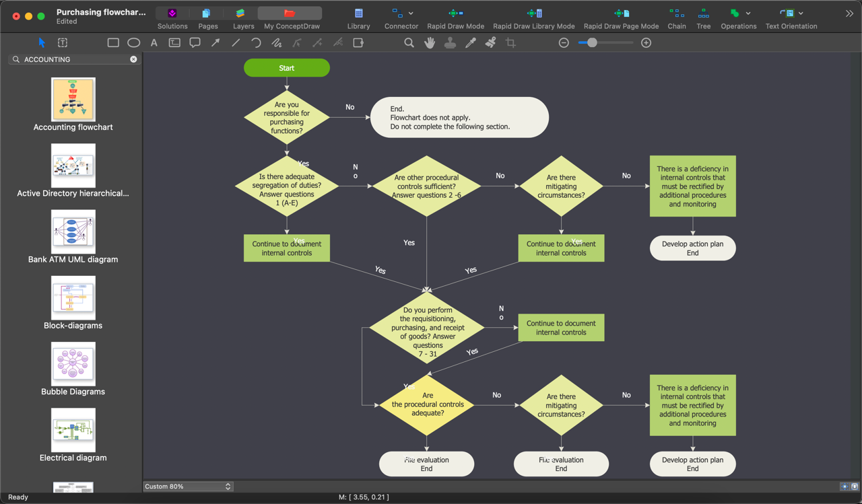Open the Electrical diagram thumbnail
The width and height of the screenshot is (862, 504).
(x=73, y=430)
